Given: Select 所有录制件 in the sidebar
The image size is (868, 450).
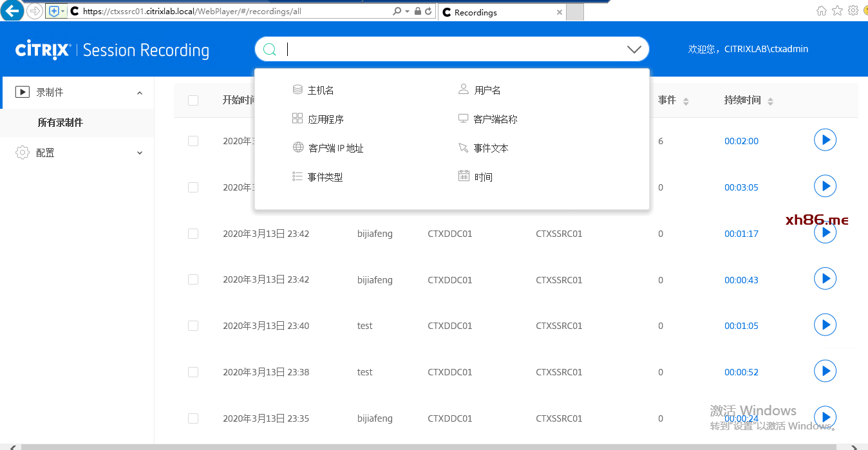Looking at the screenshot, I should click(61, 122).
